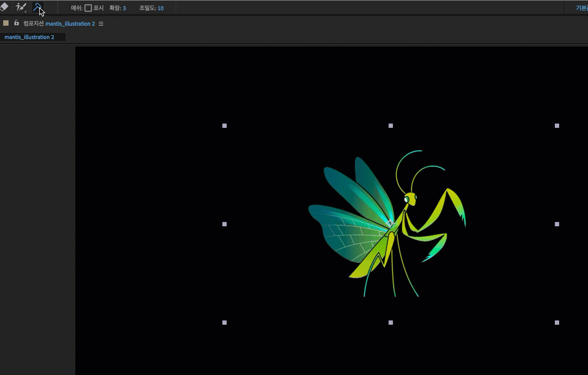Click the bottom-right bounding box handle

click(557, 323)
